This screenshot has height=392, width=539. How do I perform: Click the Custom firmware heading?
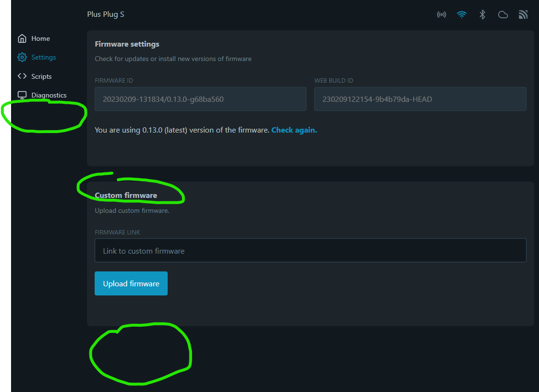126,196
